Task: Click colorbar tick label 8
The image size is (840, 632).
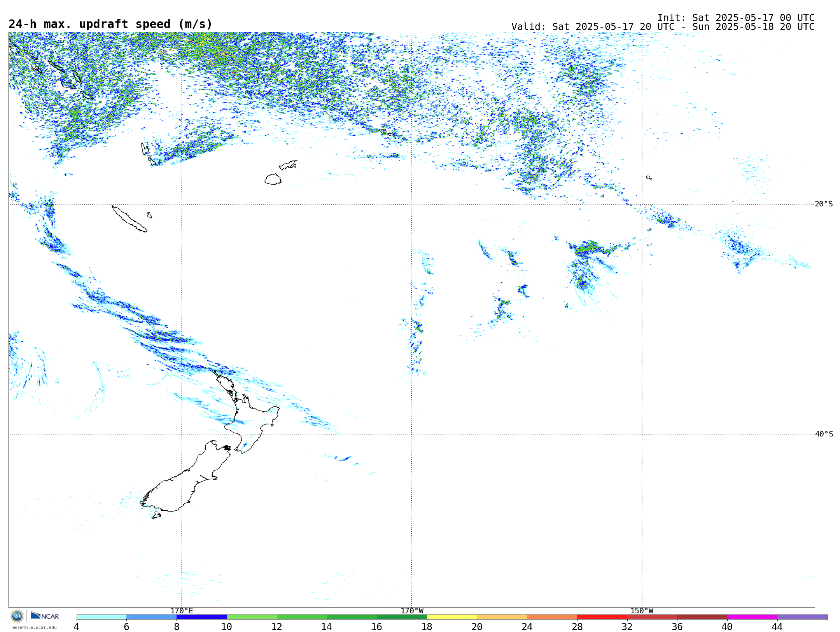Action: [177, 627]
